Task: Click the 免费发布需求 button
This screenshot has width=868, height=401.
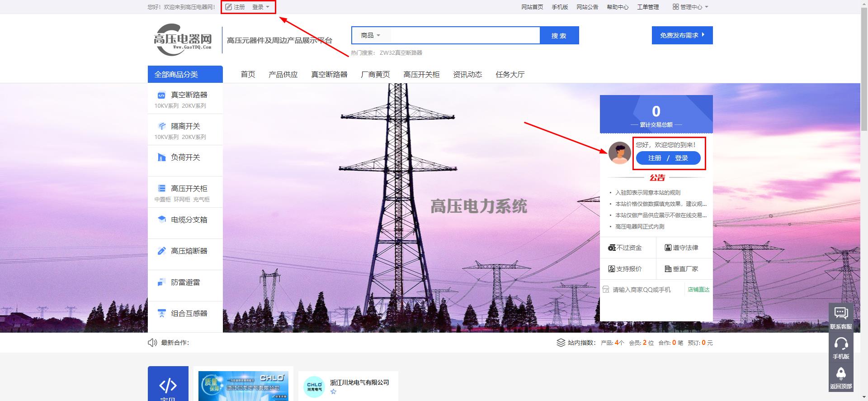Action: [682, 35]
